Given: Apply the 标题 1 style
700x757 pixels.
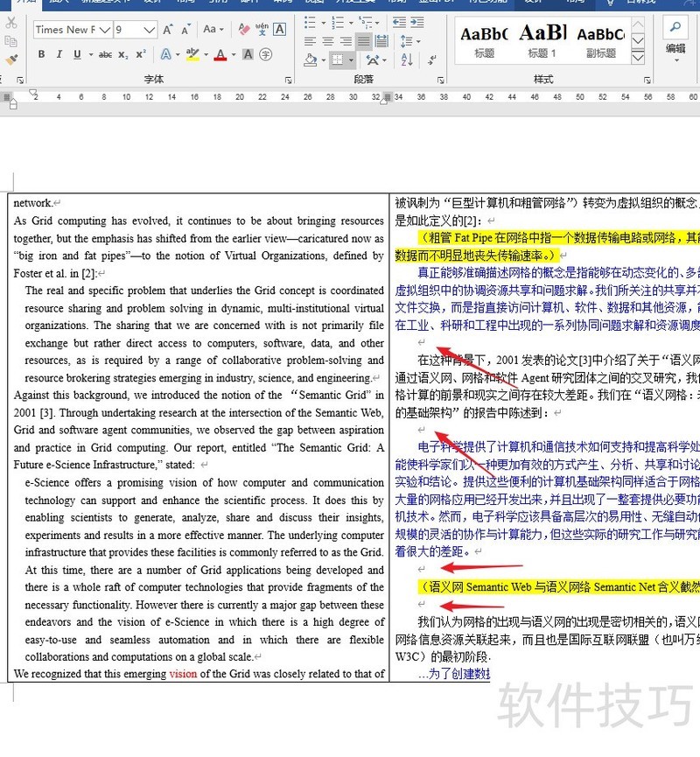Looking at the screenshot, I should pyautogui.click(x=542, y=40).
